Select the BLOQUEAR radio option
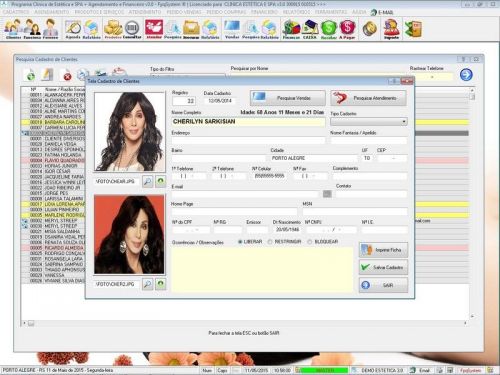500x375 pixels. (310, 242)
